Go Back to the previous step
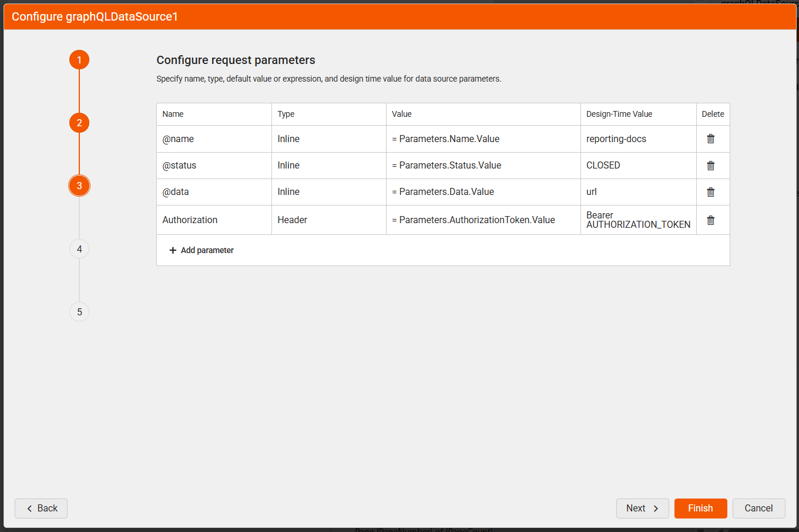This screenshot has width=799, height=532. coord(41,509)
